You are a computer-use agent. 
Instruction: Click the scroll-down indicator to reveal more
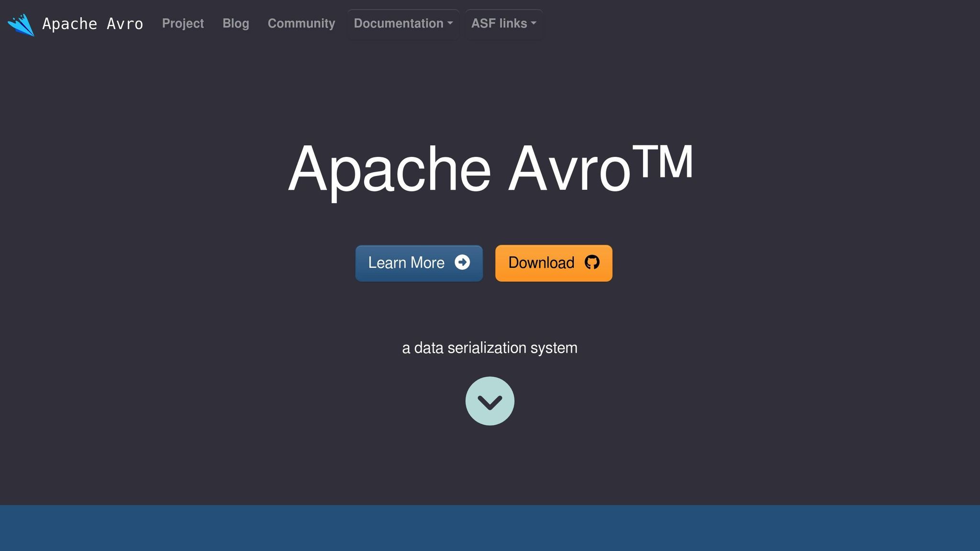(490, 401)
